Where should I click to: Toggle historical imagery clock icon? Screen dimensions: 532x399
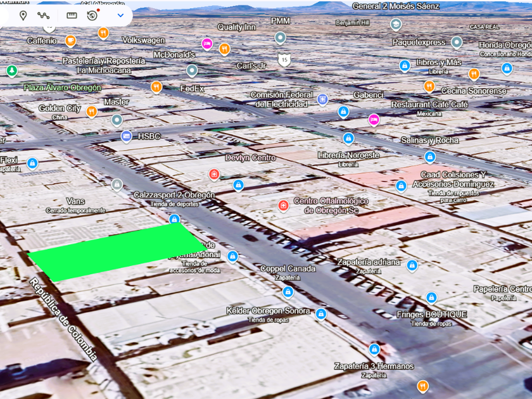pyautogui.click(x=92, y=15)
